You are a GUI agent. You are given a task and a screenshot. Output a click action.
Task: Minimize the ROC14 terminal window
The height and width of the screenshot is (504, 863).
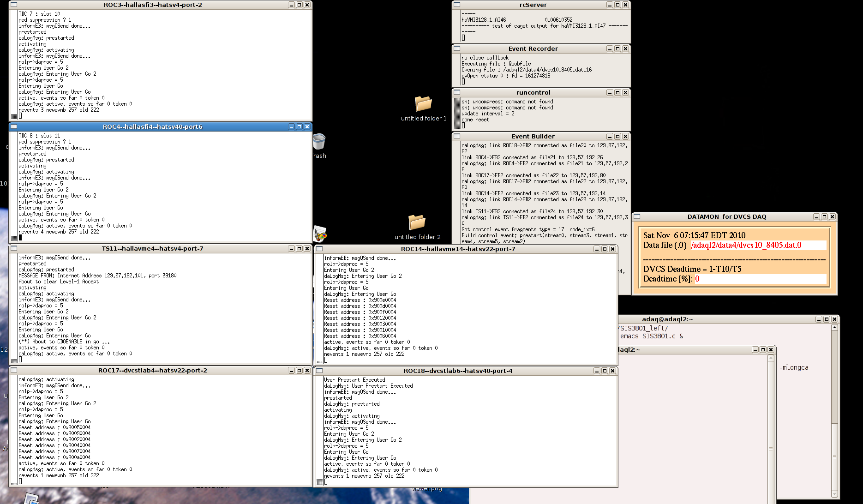click(597, 249)
